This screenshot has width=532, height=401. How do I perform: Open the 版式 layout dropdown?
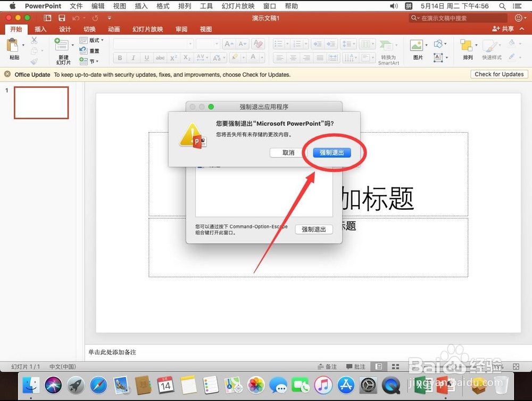click(92, 40)
